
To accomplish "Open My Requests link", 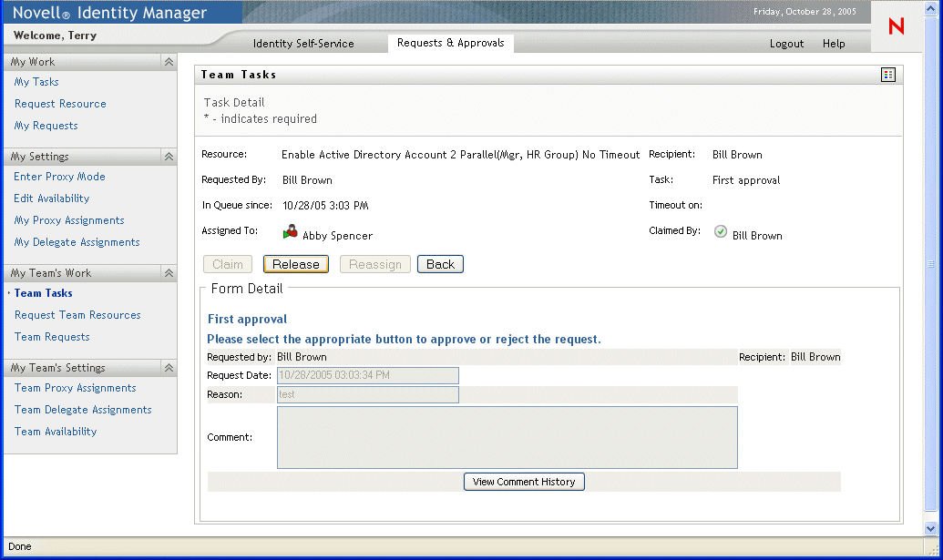I will pyautogui.click(x=46, y=126).
